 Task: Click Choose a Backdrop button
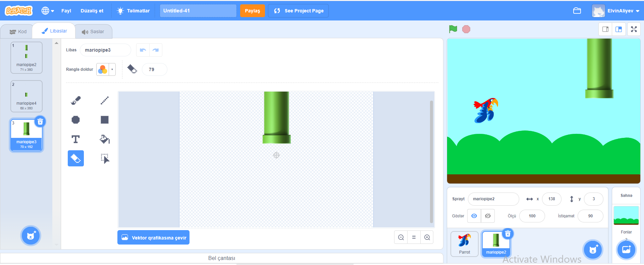[626, 250]
